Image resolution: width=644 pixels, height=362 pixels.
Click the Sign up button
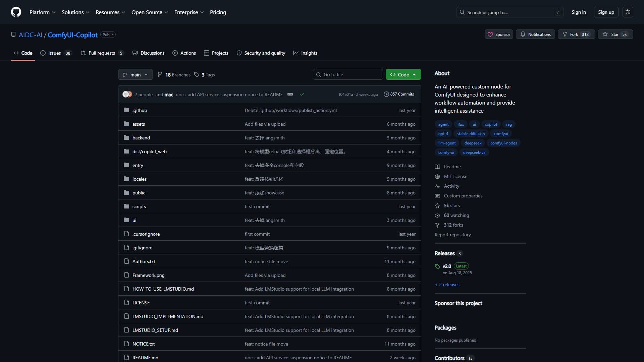[606, 12]
